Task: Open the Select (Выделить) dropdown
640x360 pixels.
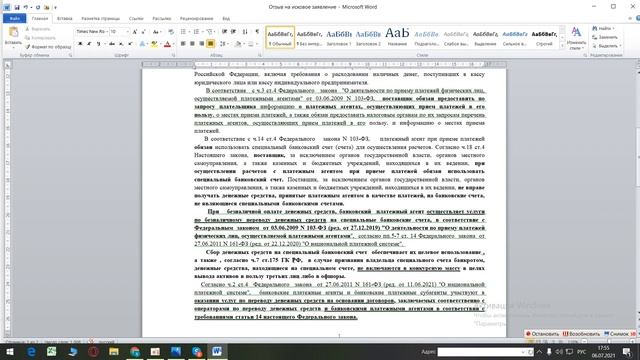Action: click(606, 46)
